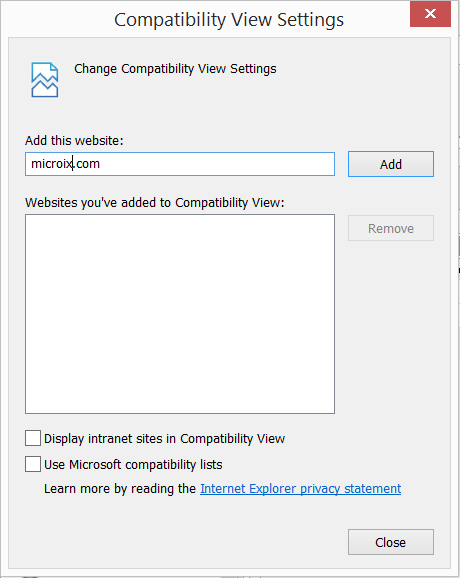Click the 'Display intranet sites in Compatibility View' text

tap(164, 439)
